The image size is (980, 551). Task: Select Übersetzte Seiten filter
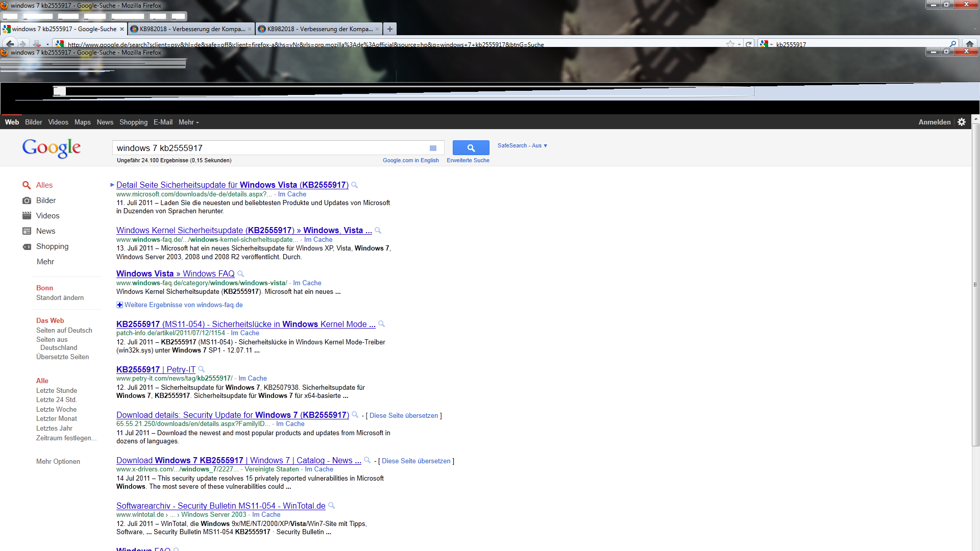(63, 357)
